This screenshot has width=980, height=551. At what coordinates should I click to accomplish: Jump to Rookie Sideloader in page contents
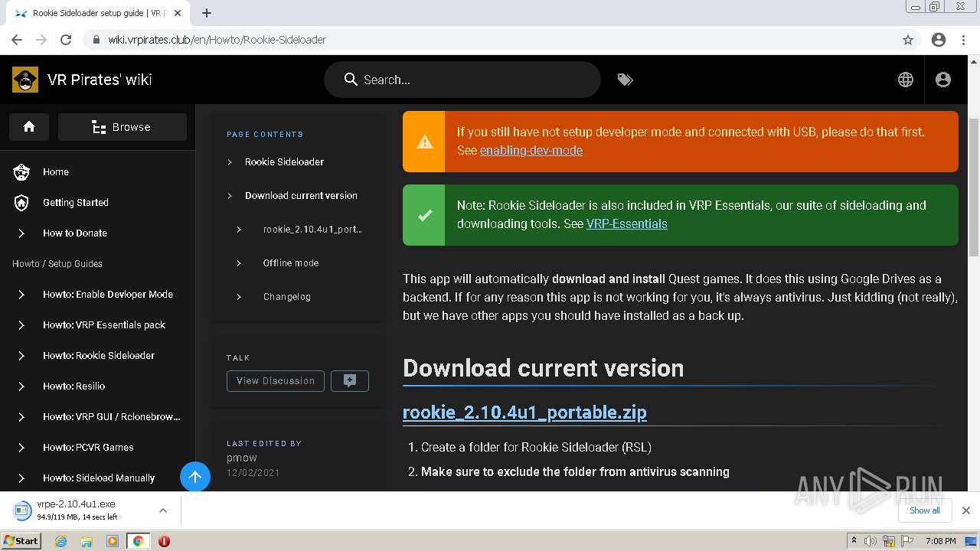click(284, 162)
